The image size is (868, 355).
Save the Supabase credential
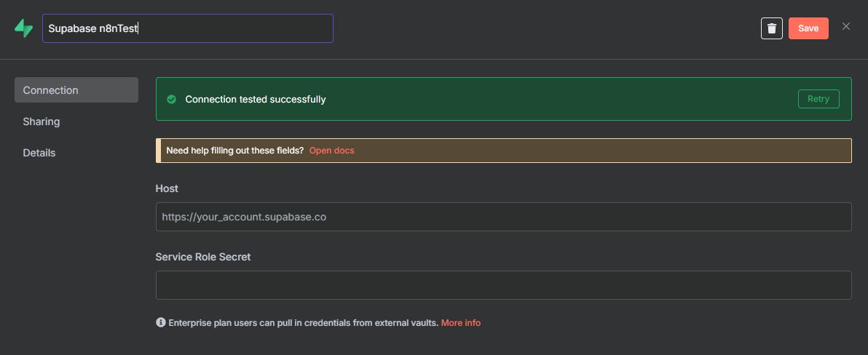point(808,28)
